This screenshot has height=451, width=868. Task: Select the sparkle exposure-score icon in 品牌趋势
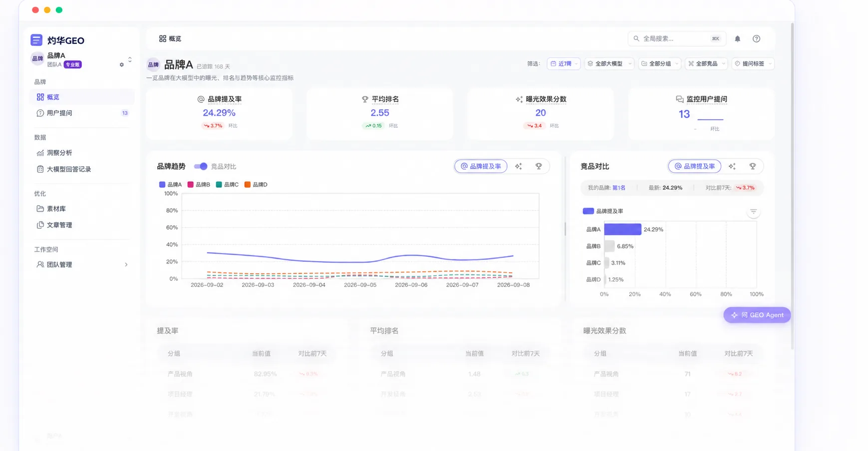tap(519, 167)
